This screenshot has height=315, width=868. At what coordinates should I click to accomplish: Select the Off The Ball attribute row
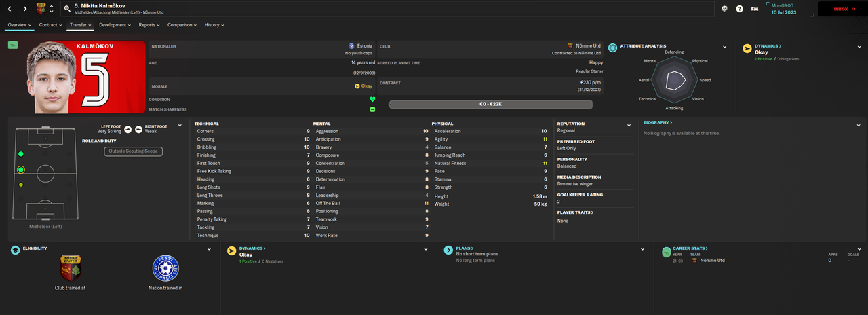[x=372, y=203]
